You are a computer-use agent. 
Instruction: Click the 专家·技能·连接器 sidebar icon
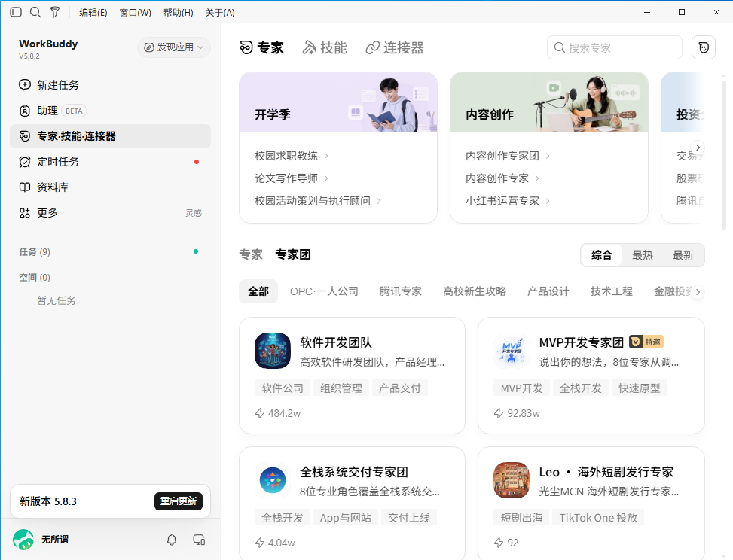tap(25, 136)
